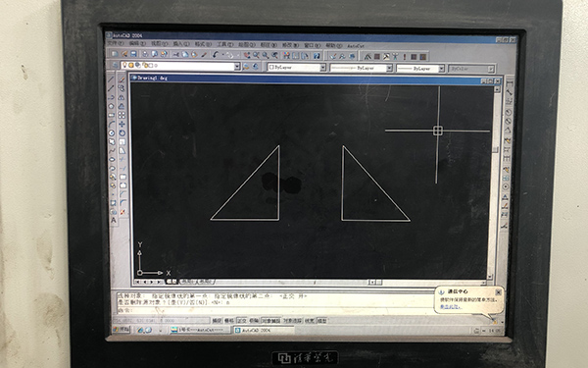Toggle 线宽 (Lineweight) in status bar
This screenshot has height=368, width=588.
(310, 321)
